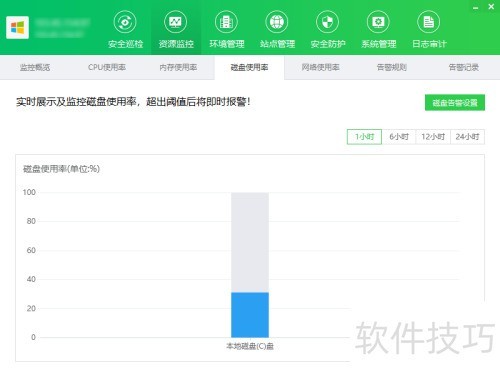Open the 安全巡检 security inspection icon

coord(125,22)
